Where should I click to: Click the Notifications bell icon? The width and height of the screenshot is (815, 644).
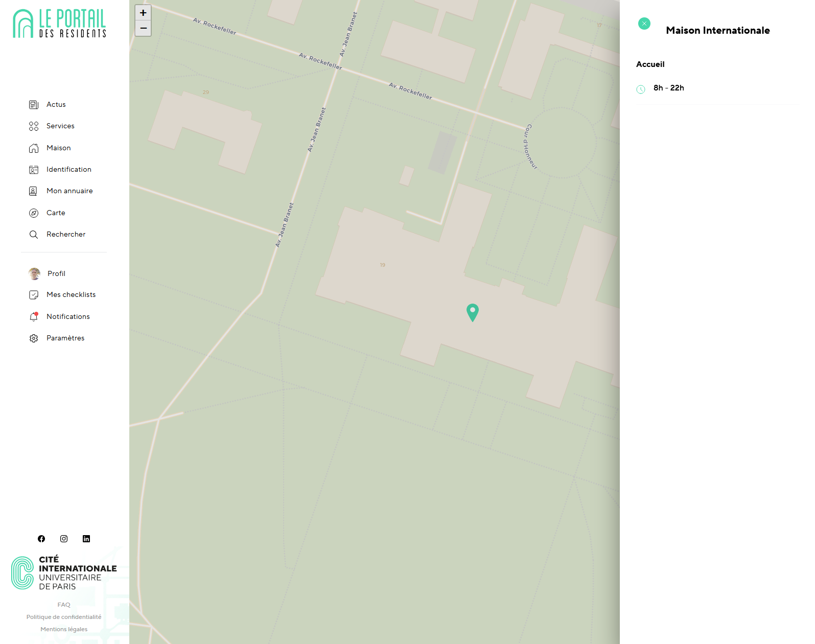pos(34,317)
